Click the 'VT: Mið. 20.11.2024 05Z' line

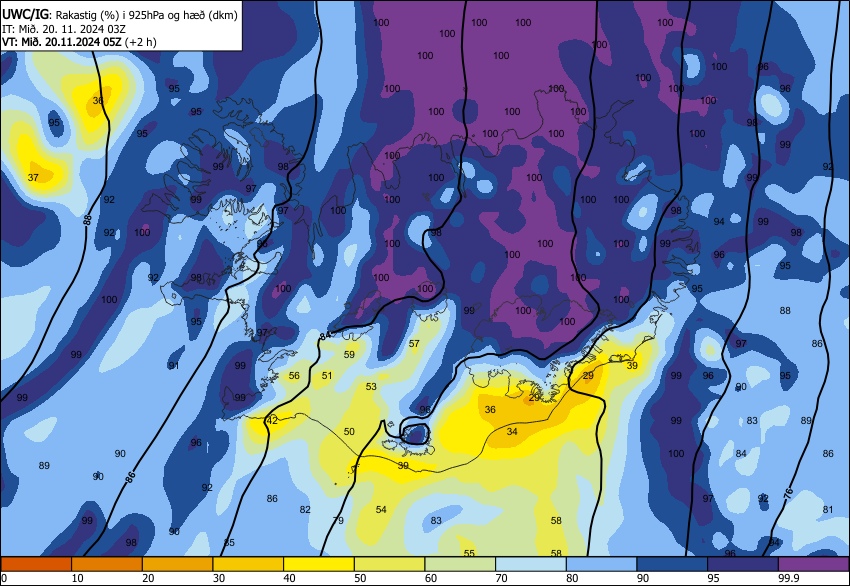62,42
